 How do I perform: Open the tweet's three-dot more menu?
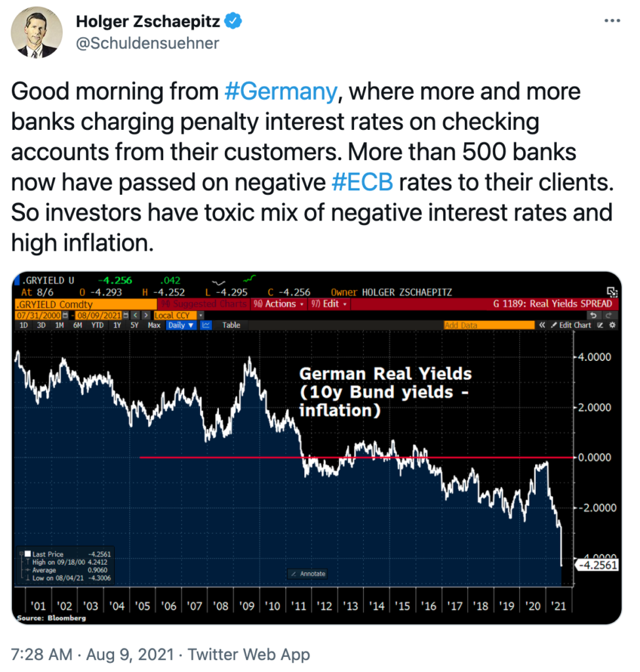click(612, 20)
